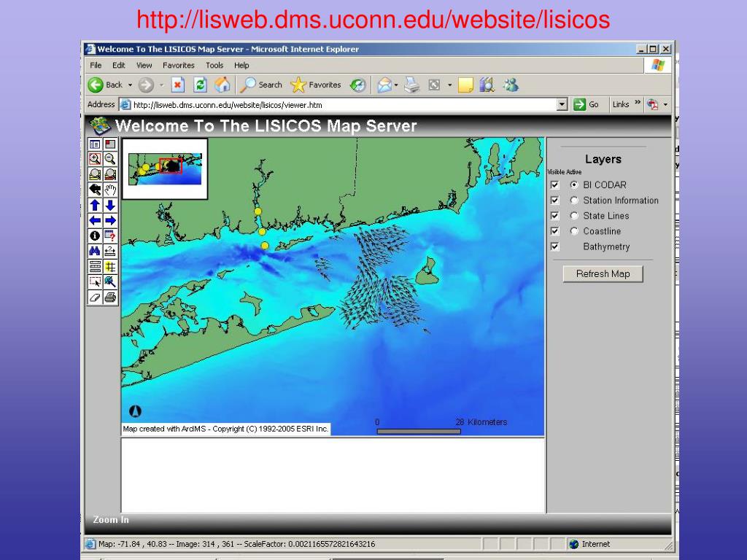Open the Find binoculars tool
Screen dimensions: 747x560
(x=95, y=251)
